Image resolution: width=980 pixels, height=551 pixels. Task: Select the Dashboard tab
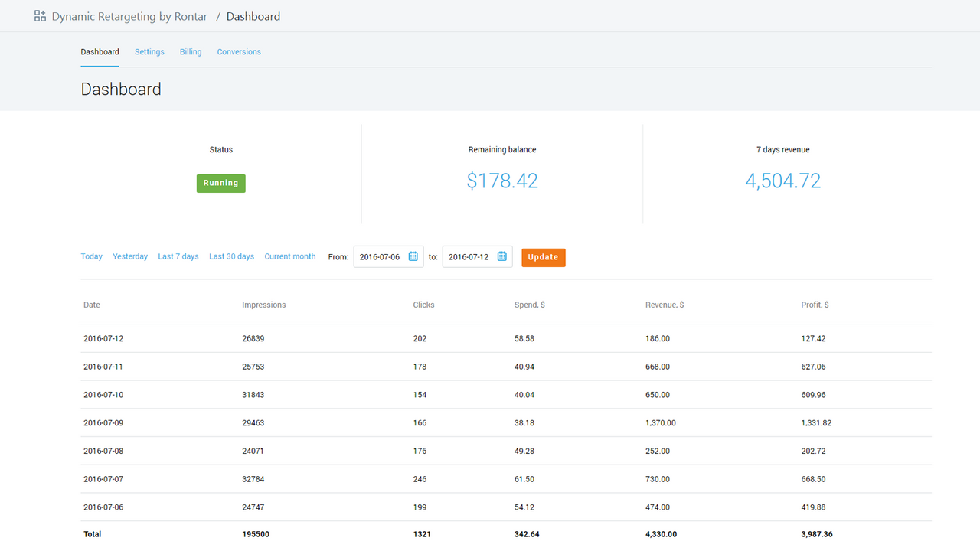pos(100,51)
